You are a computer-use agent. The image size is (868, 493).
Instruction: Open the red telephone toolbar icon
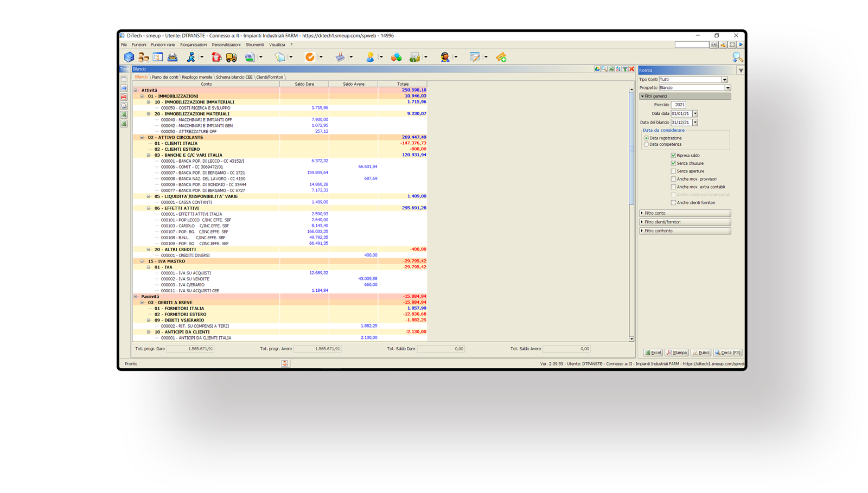pyautogui.click(x=216, y=57)
